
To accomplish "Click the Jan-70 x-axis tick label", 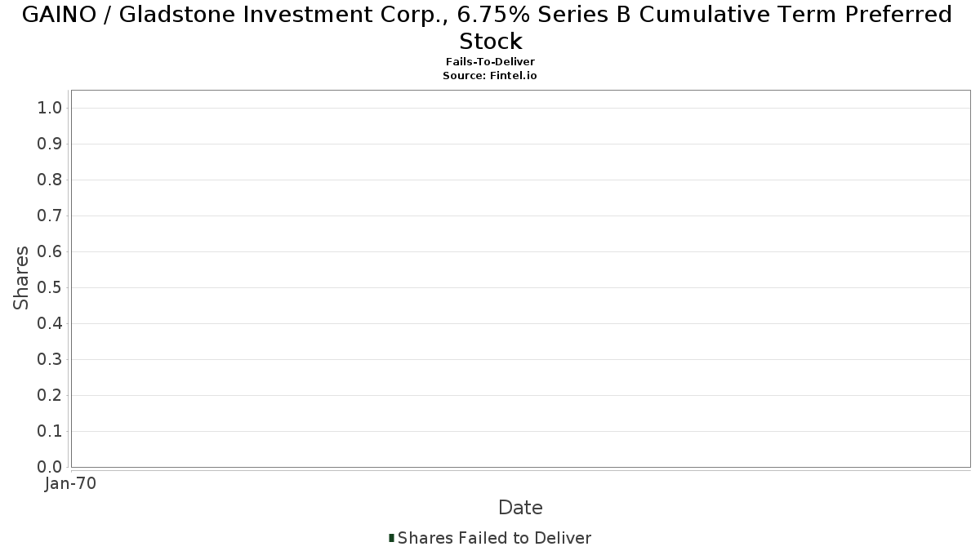I will [x=71, y=483].
